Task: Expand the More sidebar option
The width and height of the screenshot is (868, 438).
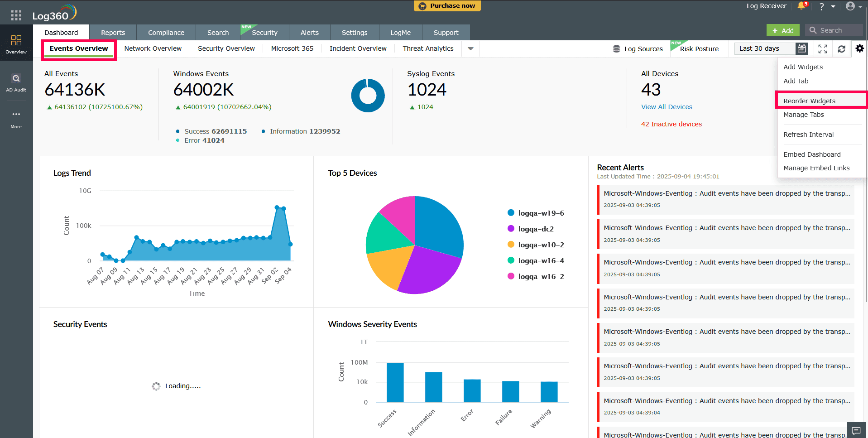Action: 16,119
